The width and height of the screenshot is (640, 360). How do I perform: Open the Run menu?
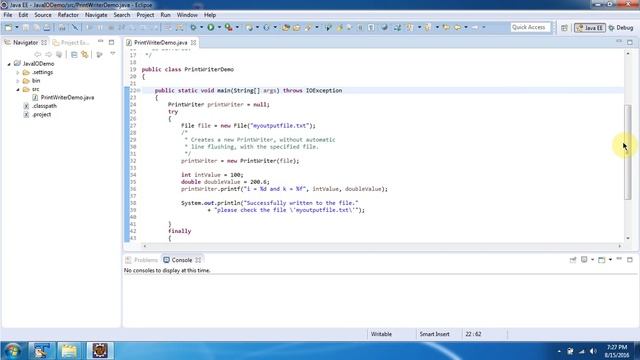[165, 15]
